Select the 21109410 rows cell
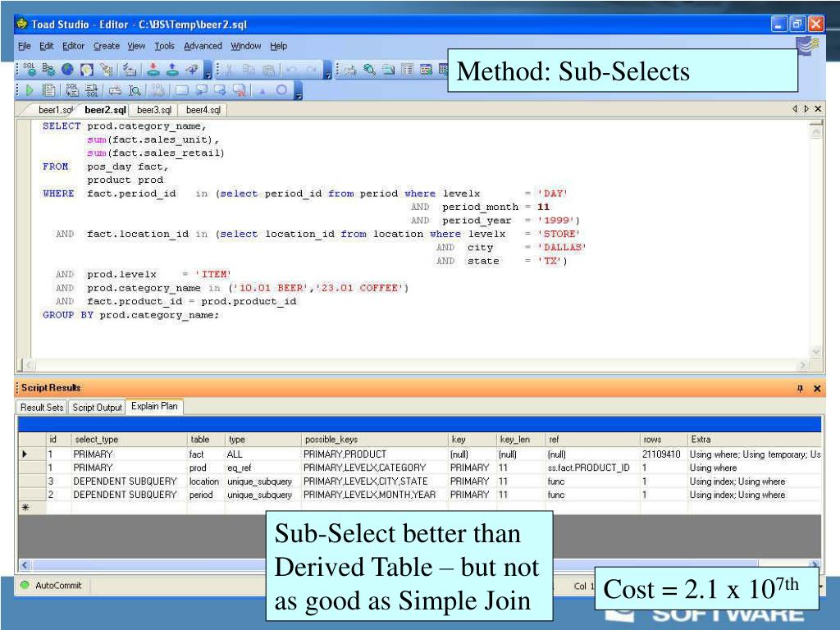Viewport: 840px width, 630px height. click(x=663, y=454)
